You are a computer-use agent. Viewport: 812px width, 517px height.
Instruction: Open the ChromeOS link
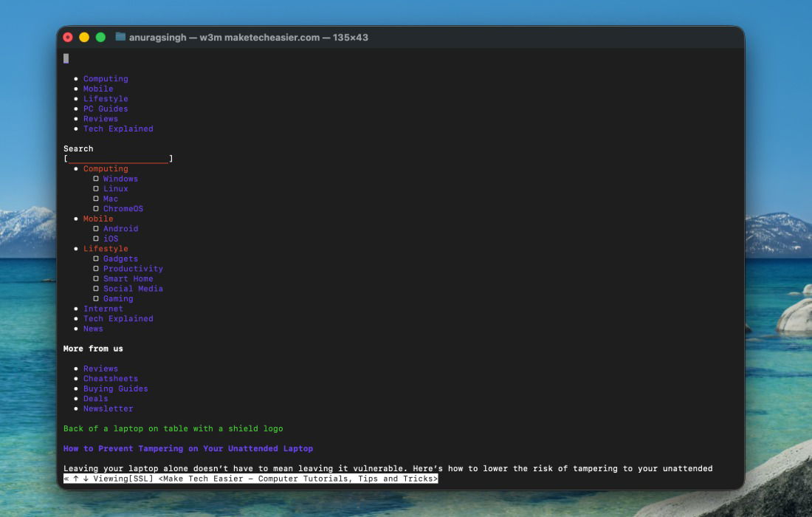pos(123,209)
